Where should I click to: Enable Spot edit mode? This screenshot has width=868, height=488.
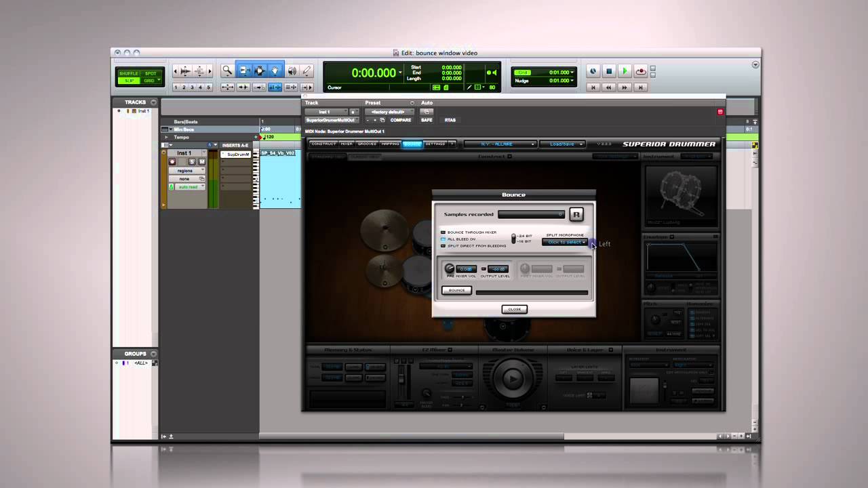tap(151, 73)
